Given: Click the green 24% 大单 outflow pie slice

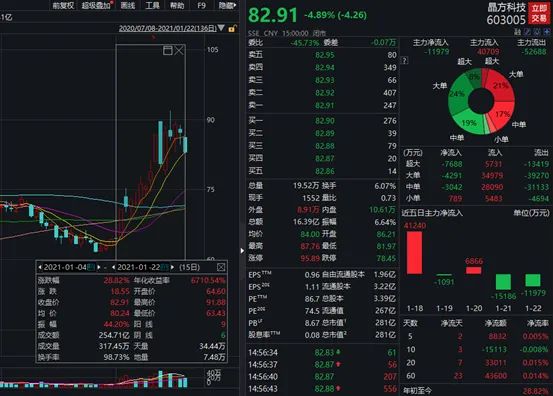Looking at the screenshot, I should pos(457,94).
